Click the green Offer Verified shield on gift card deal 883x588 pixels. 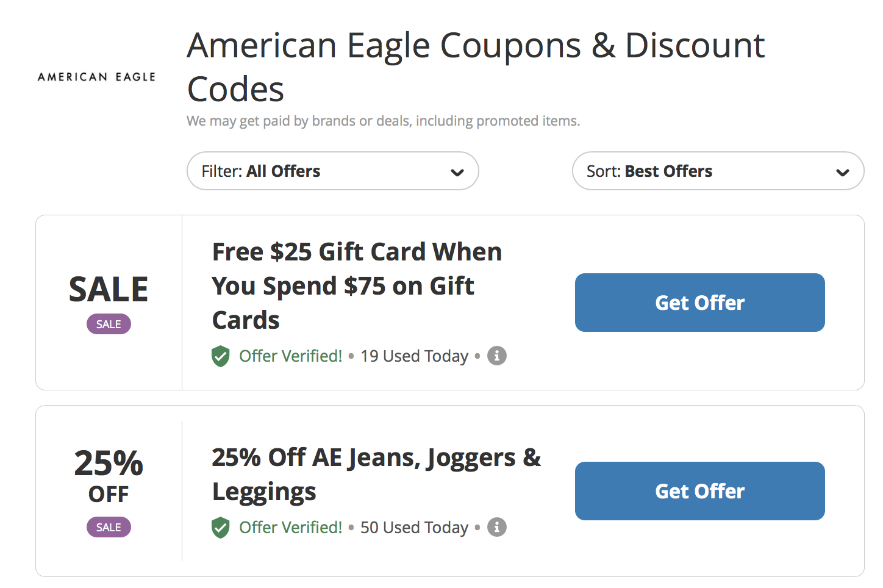220,356
